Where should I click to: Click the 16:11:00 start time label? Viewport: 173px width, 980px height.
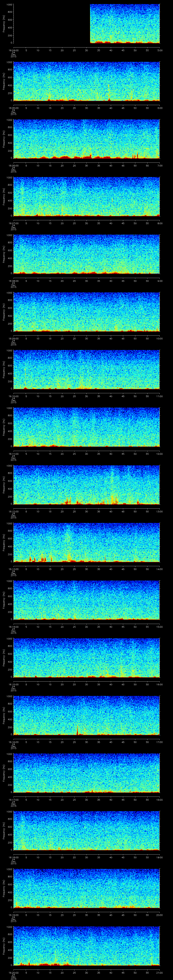13,454
